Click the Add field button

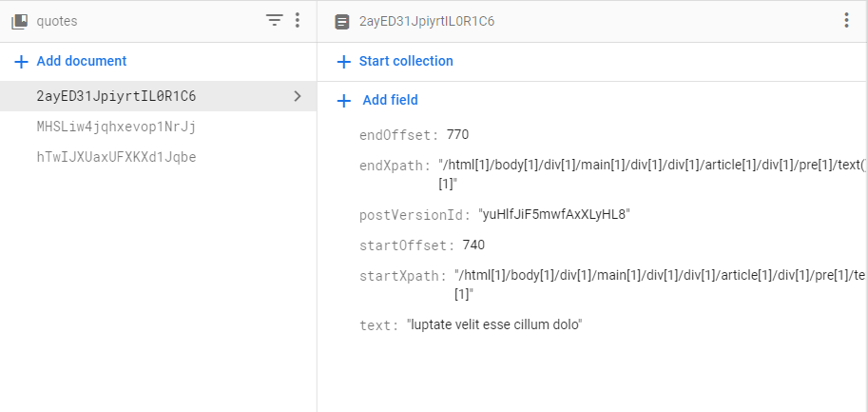pyautogui.click(x=377, y=100)
